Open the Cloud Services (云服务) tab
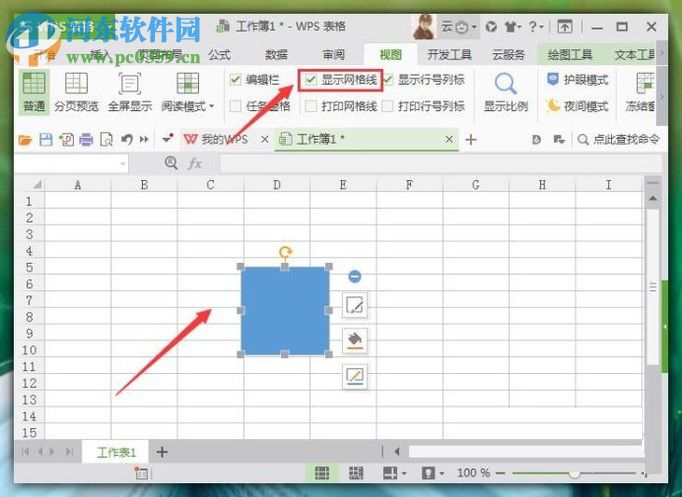Image resolution: width=682 pixels, height=497 pixels. pos(508,55)
